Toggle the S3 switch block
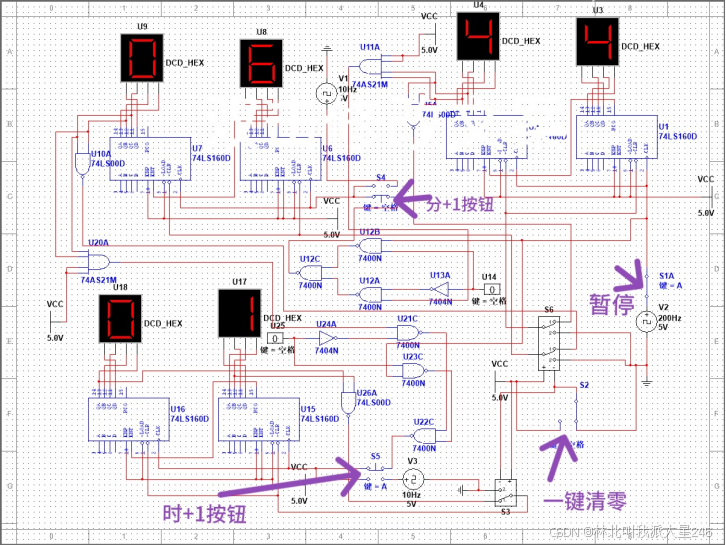 coord(506,493)
